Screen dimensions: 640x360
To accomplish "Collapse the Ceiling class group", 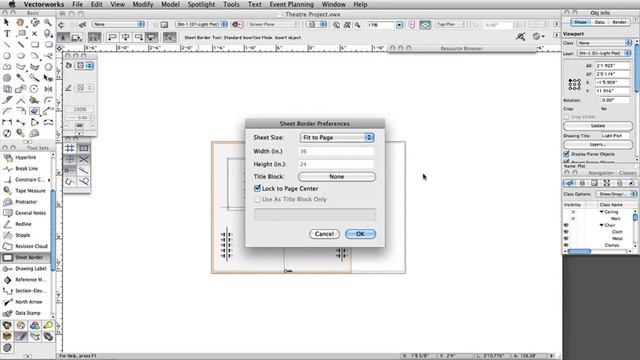I will pos(602,212).
